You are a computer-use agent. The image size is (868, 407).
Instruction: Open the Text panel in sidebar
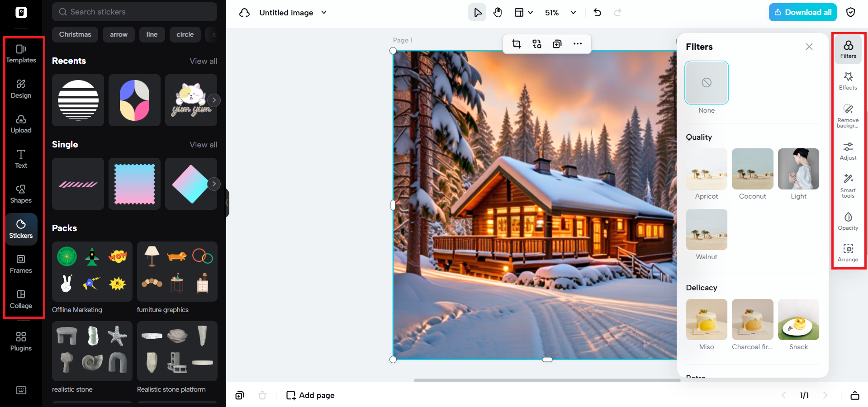[x=20, y=158]
